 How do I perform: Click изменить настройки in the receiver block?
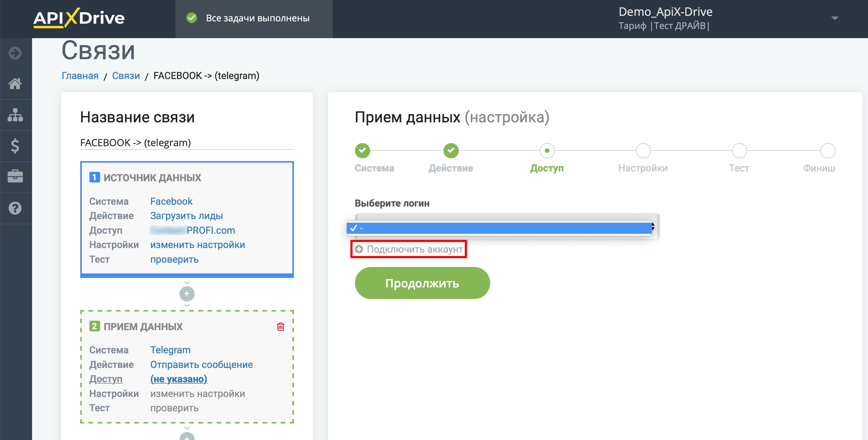(197, 394)
